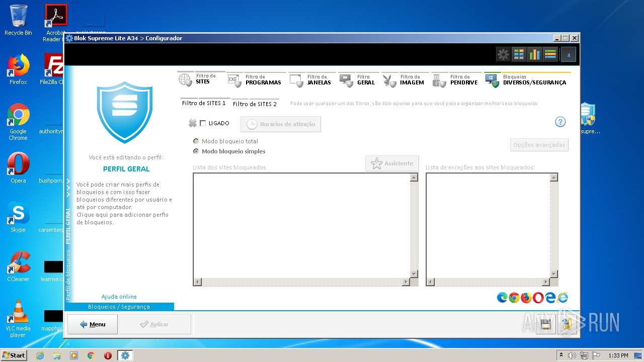The image size is (644, 362).
Task: Switch to Filtro de SITES 2 subtab
Action: click(255, 104)
